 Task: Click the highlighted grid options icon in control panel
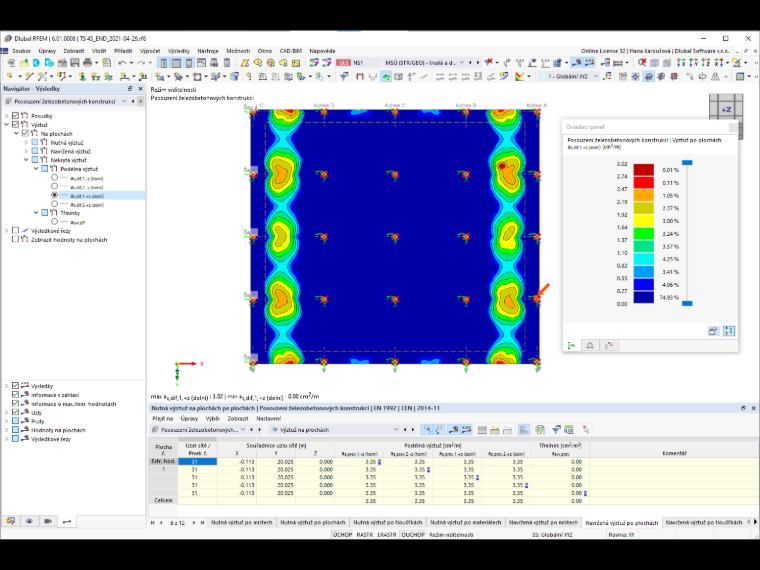[x=729, y=331]
